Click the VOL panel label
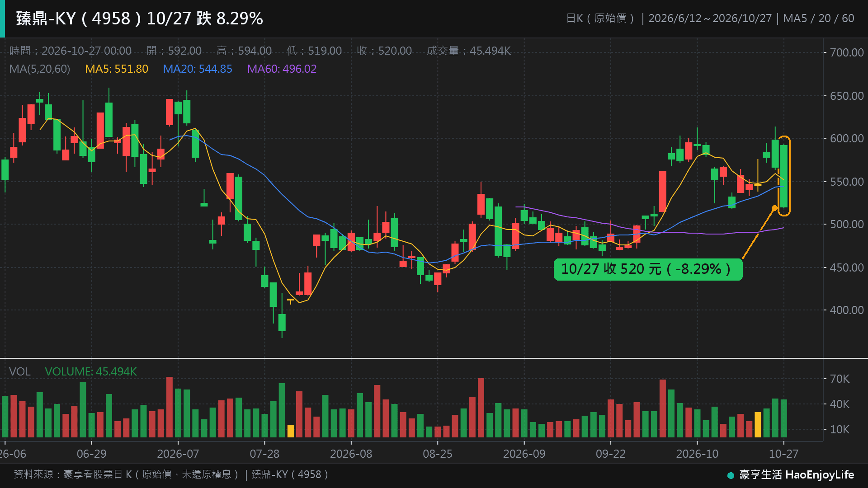The image size is (868, 488). click(x=20, y=371)
